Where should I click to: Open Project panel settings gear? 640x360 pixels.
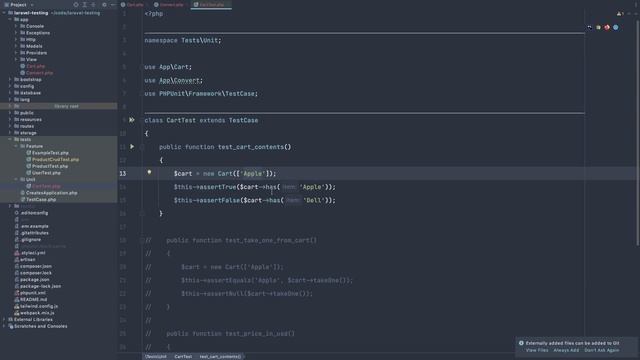(104, 5)
